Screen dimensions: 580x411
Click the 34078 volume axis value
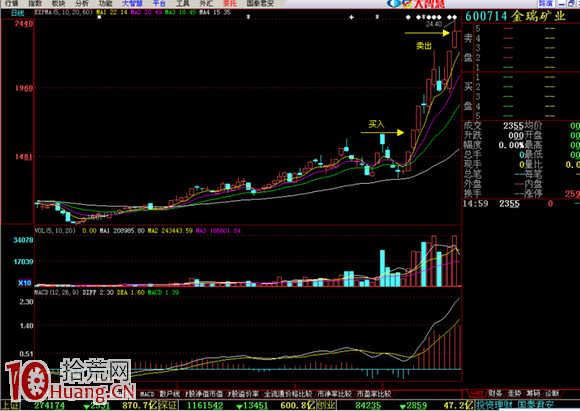23,240
